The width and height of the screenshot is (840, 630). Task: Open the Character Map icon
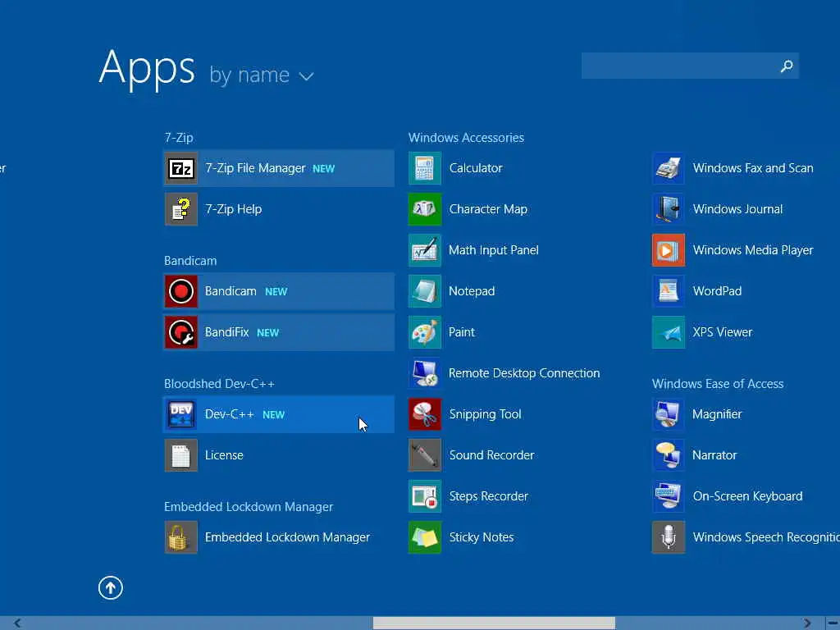pyautogui.click(x=425, y=209)
